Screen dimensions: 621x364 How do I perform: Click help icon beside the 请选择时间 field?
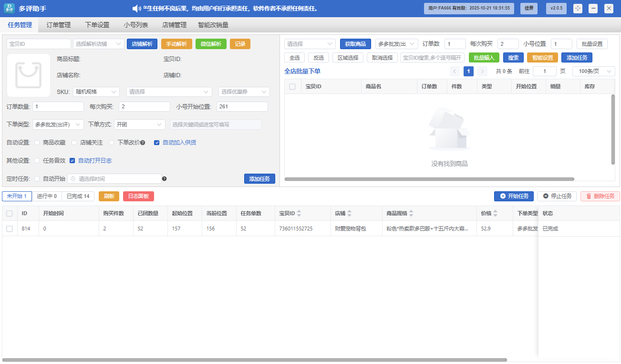[x=164, y=179]
